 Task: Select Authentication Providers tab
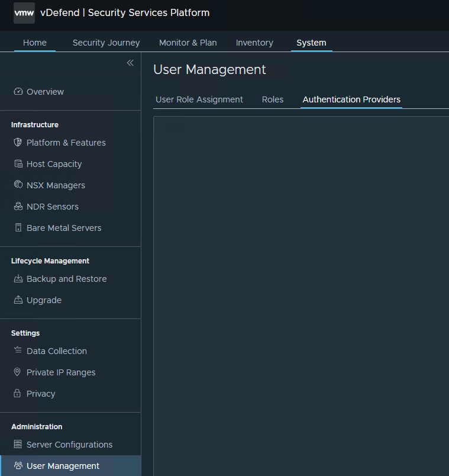click(x=351, y=99)
